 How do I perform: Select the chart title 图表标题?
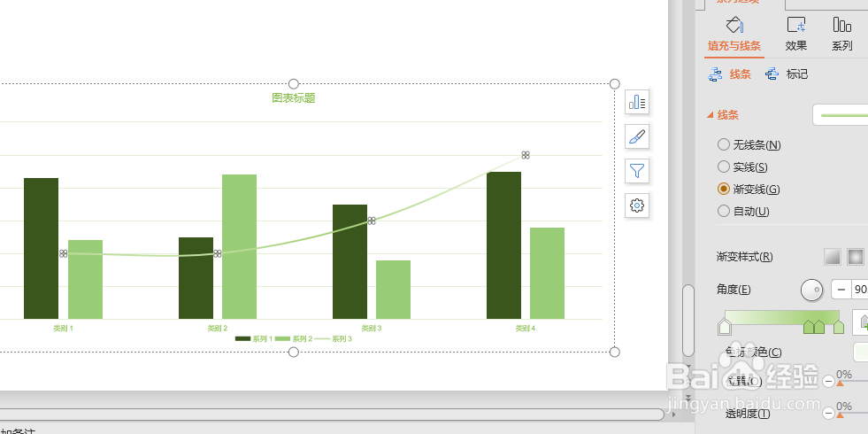pyautogui.click(x=294, y=98)
